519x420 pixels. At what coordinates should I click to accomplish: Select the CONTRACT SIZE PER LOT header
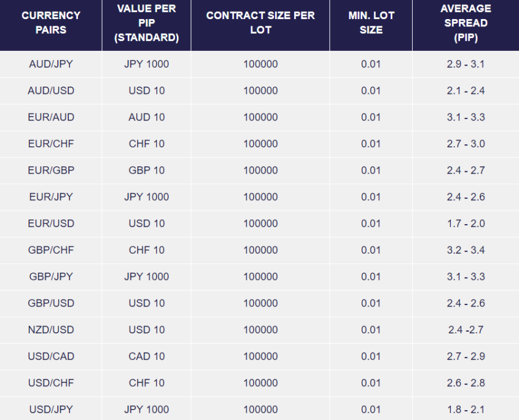click(260, 23)
